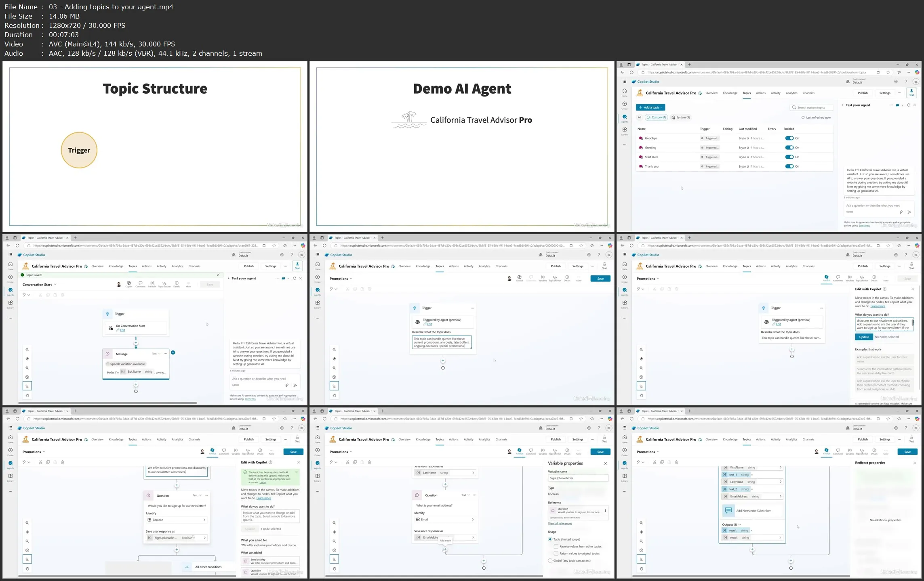Open Variables tool in Conversation Start thumbnail
This screenshot has height=581, width=924.
tap(152, 284)
